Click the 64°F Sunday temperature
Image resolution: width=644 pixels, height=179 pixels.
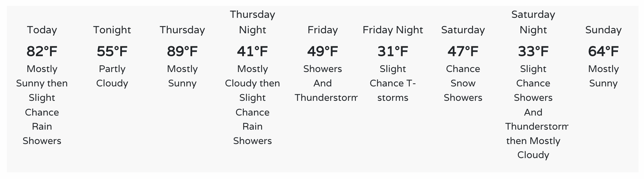(x=604, y=51)
